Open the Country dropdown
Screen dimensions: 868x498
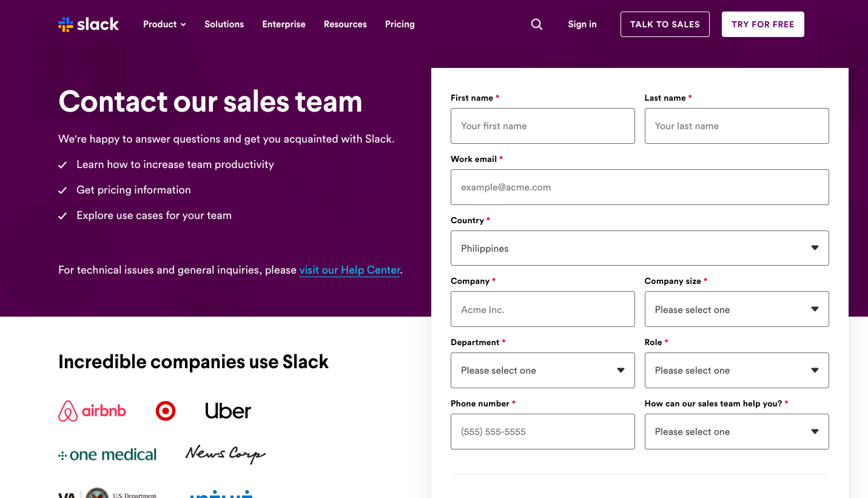[639, 248]
